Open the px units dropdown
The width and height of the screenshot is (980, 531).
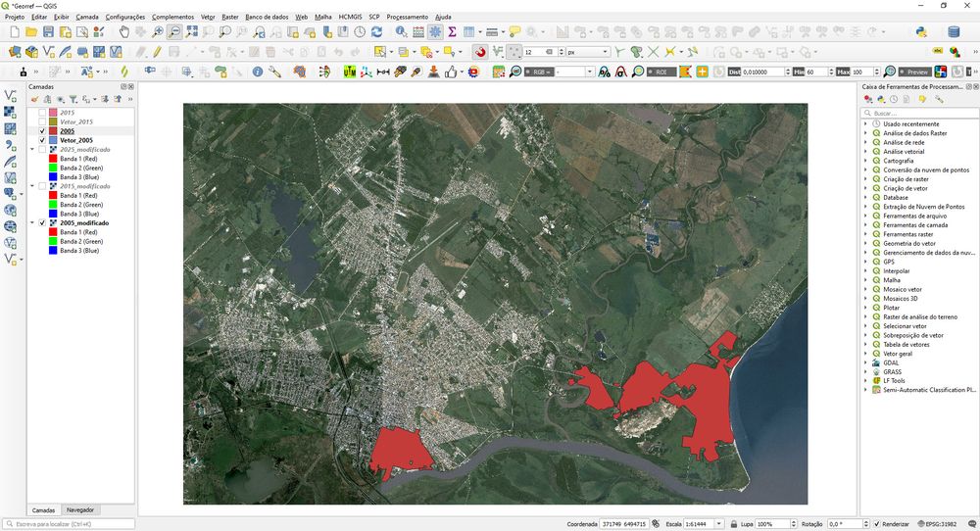[x=587, y=52]
